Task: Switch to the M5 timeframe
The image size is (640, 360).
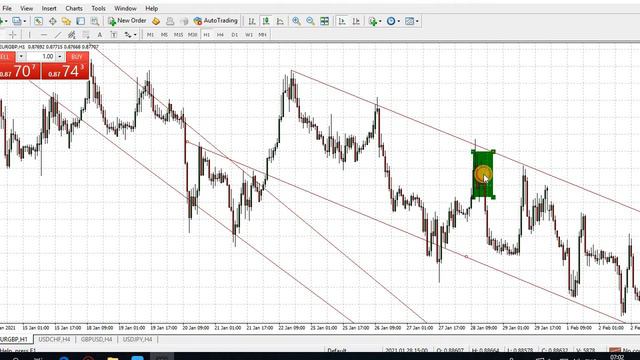Action: click(x=164, y=35)
